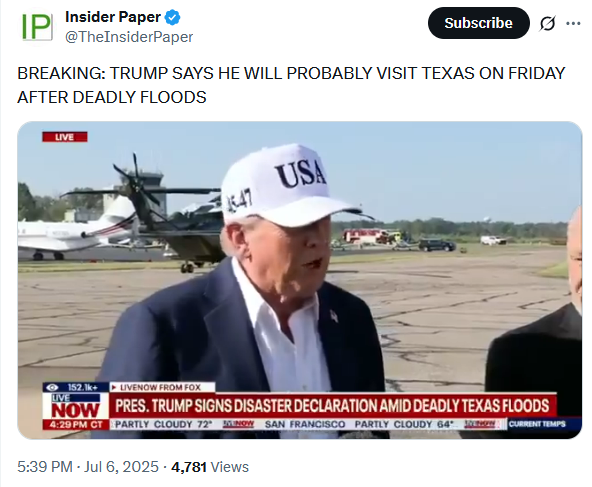The image size is (592, 487).
Task: Click the LIVENOW FROM FOX label
Action: (160, 387)
